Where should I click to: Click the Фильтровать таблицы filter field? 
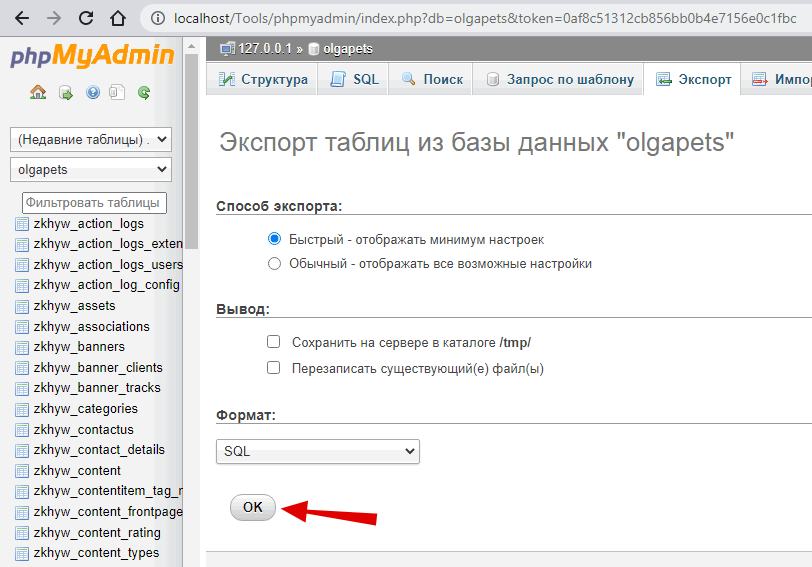[x=94, y=202]
